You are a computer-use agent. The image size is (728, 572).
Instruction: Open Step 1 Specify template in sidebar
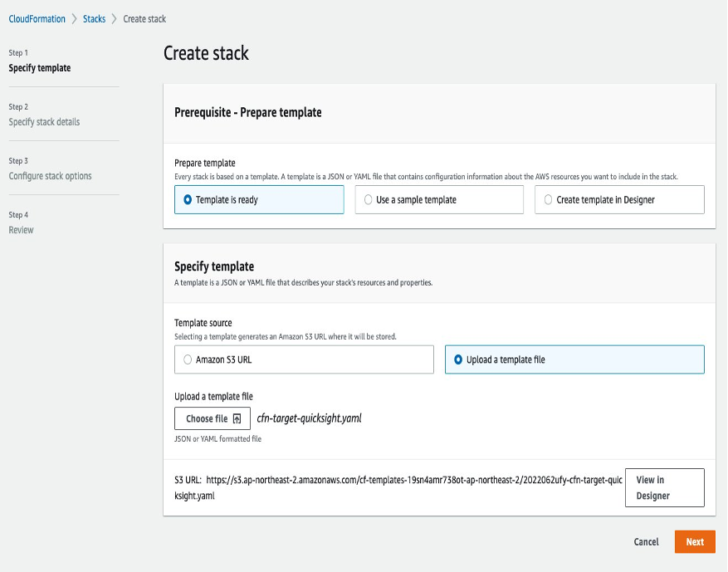tap(40, 68)
